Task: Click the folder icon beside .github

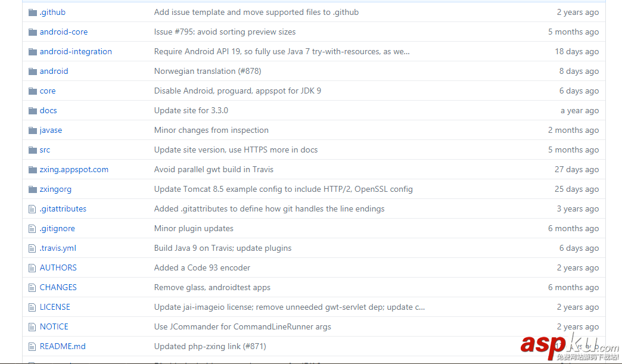Action: tap(33, 13)
